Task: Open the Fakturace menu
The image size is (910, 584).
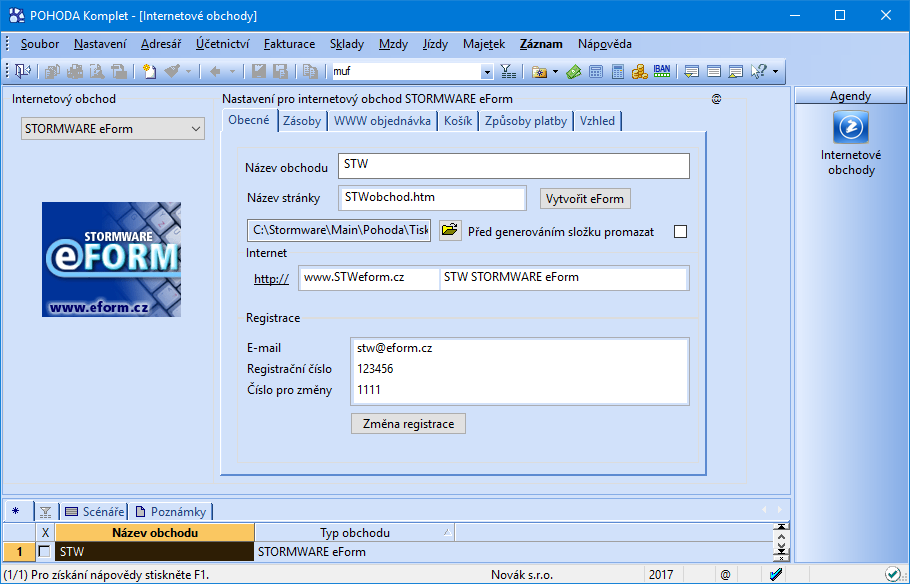Action: (289, 44)
